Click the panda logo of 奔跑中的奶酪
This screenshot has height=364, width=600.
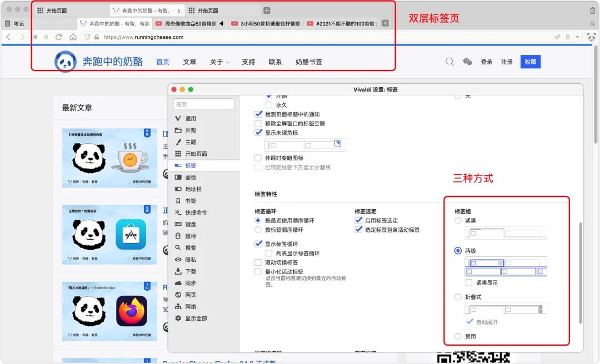[66, 62]
